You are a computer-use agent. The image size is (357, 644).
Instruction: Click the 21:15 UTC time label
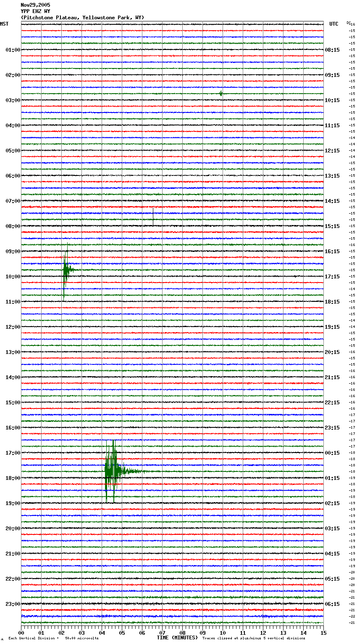click(332, 377)
